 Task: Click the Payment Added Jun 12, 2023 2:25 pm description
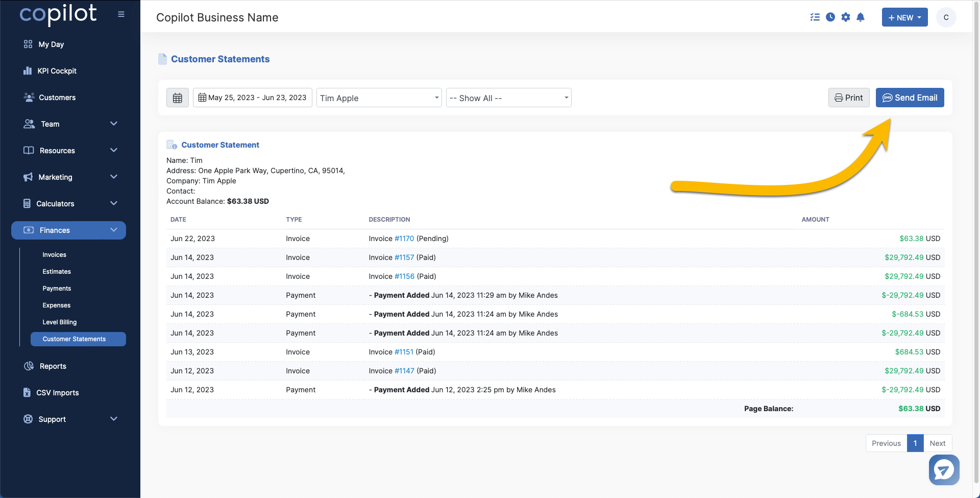462,390
